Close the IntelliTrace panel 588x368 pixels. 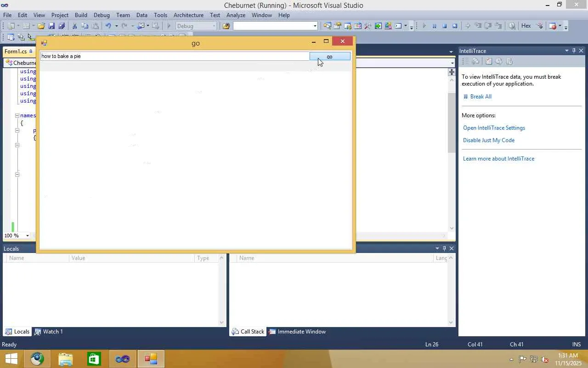click(x=581, y=51)
